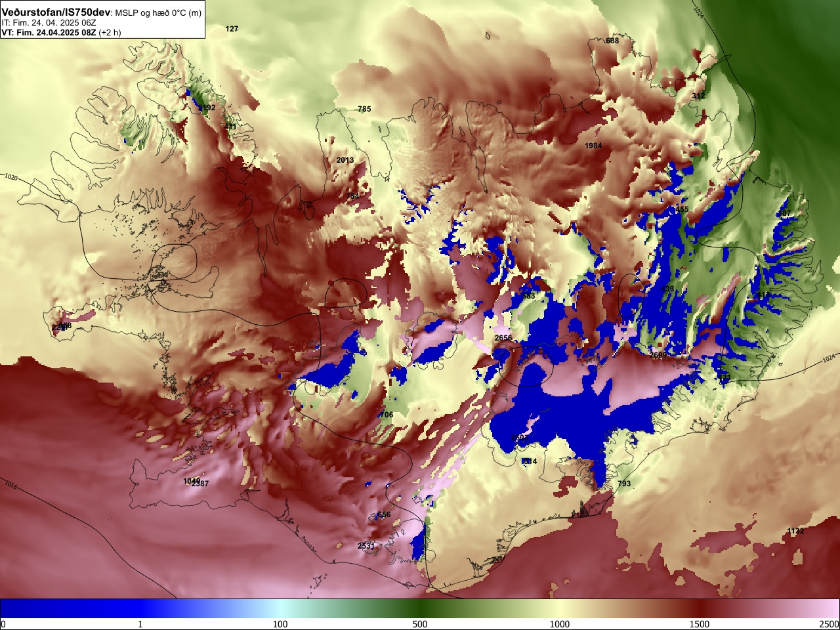Click the 1024 isobar label on the right edge
Screen dimensions: 840x630
coord(829,358)
